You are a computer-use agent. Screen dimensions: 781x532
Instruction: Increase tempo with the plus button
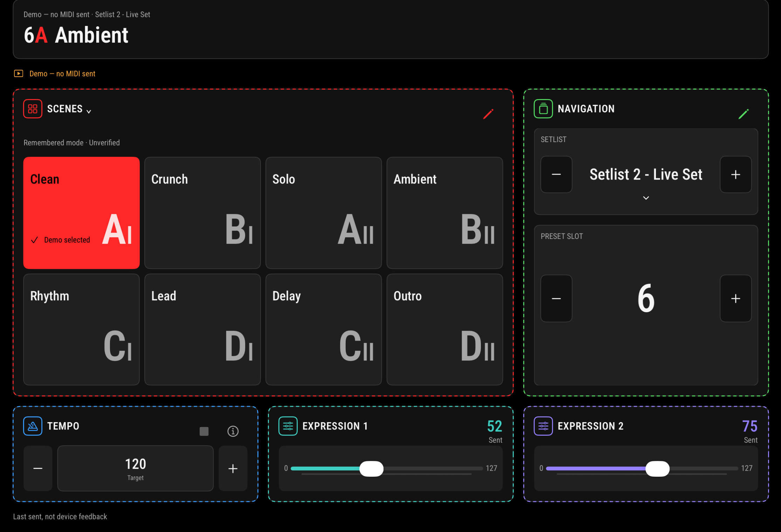233,468
